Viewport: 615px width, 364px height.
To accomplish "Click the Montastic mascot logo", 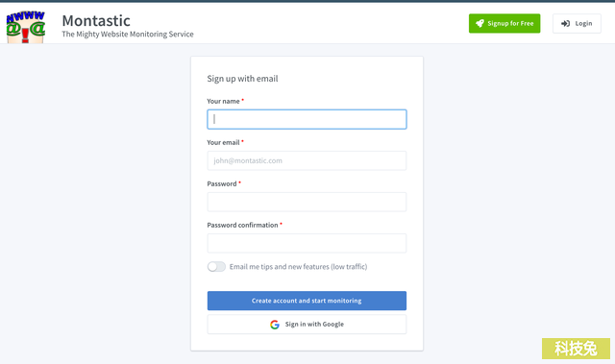I will pyautogui.click(x=26, y=27).
